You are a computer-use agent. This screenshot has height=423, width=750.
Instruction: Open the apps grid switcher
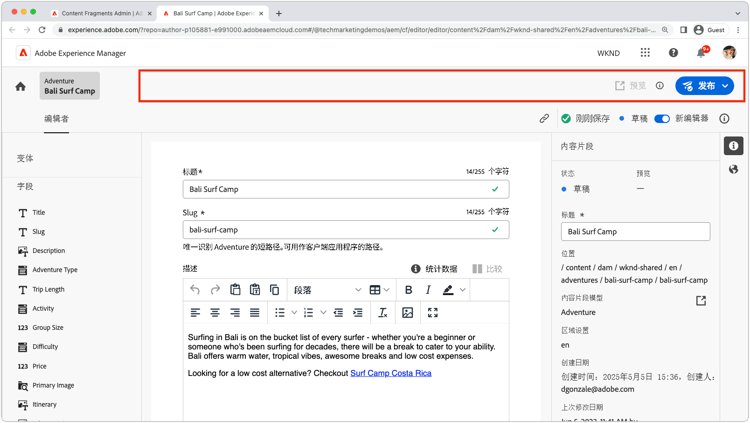pos(645,53)
